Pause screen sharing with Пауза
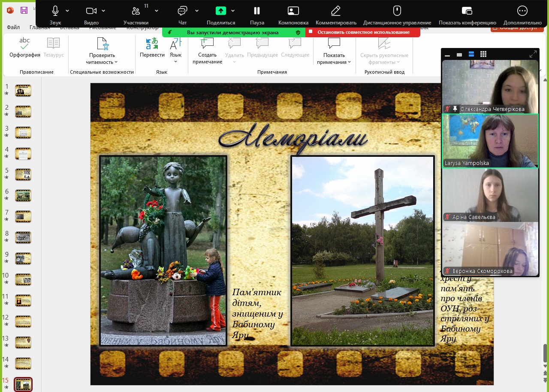Image resolution: width=549 pixels, height=392 pixels. (x=257, y=11)
